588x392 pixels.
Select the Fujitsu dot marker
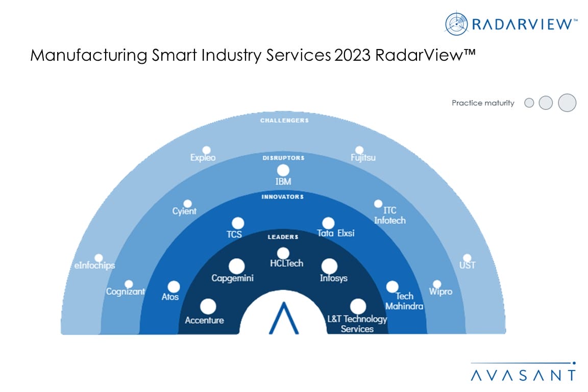pyautogui.click(x=359, y=150)
